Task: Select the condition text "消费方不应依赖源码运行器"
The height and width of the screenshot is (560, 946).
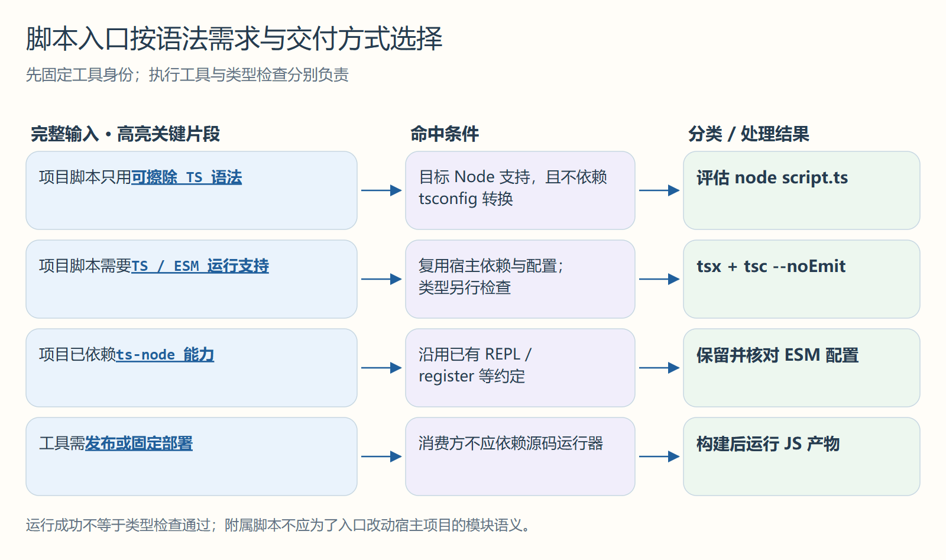Action: [x=511, y=444]
